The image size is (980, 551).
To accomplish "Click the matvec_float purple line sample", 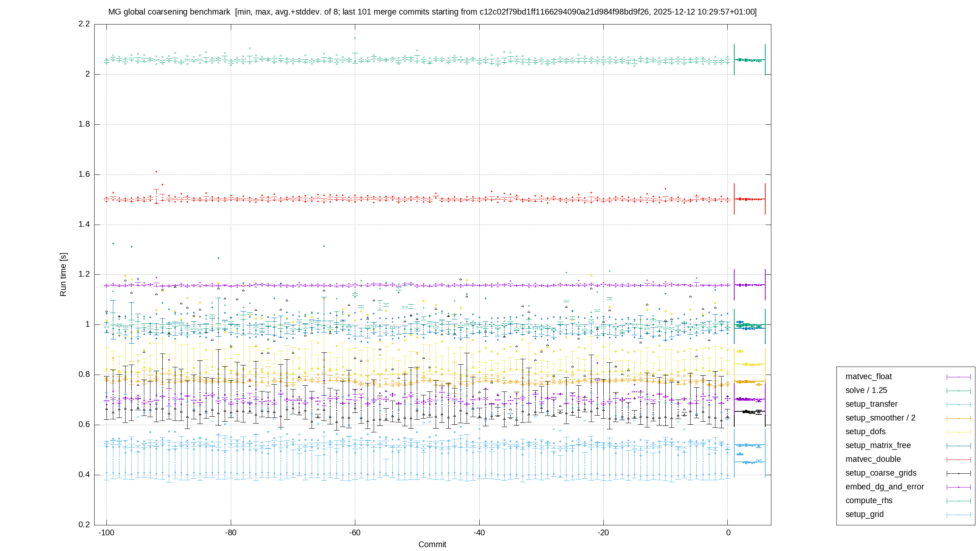I will pyautogui.click(x=959, y=377).
